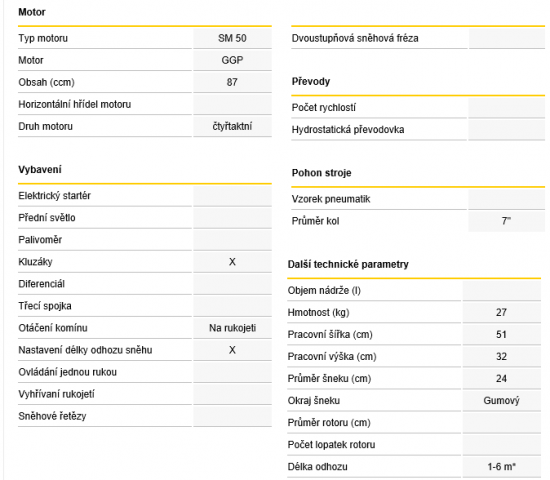Click the Průměr kol value 7"
The image size is (550, 480).
pyautogui.click(x=506, y=221)
